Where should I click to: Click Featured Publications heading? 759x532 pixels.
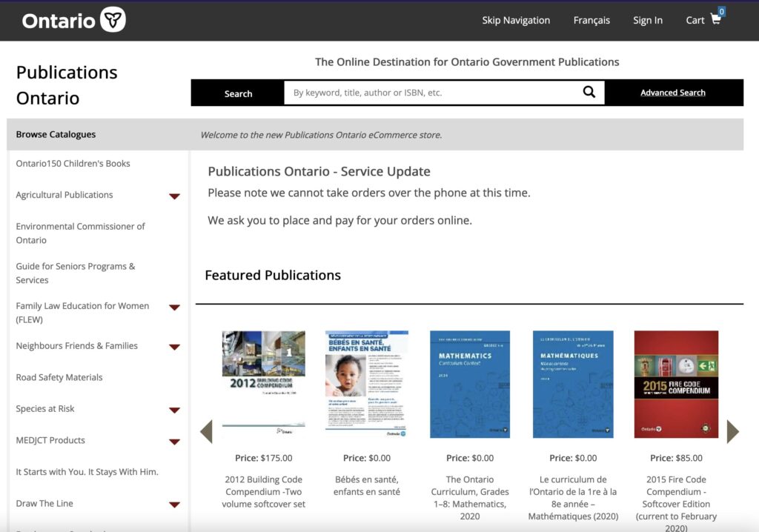coord(273,275)
